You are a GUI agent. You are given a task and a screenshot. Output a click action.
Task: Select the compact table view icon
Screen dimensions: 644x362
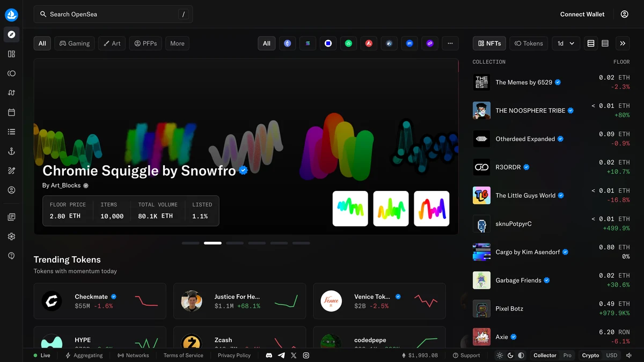(605, 43)
